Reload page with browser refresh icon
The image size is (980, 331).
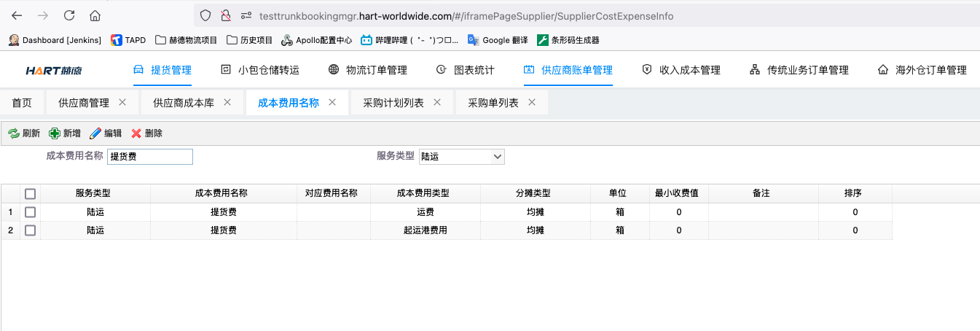[x=69, y=15]
